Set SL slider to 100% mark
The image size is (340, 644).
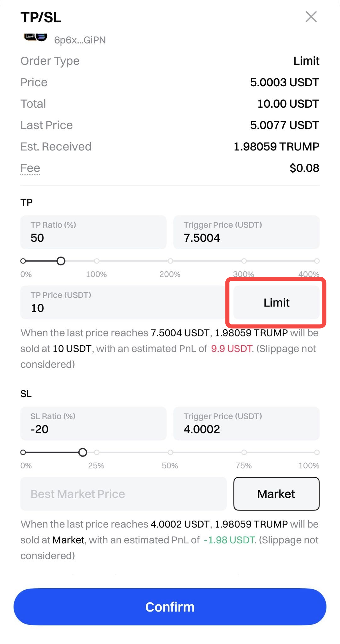click(x=317, y=452)
